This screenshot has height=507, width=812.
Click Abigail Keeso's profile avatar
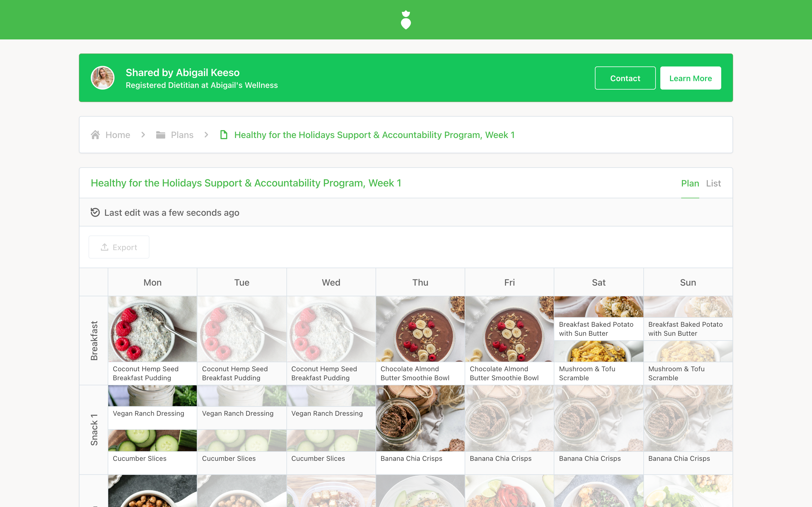tap(103, 78)
